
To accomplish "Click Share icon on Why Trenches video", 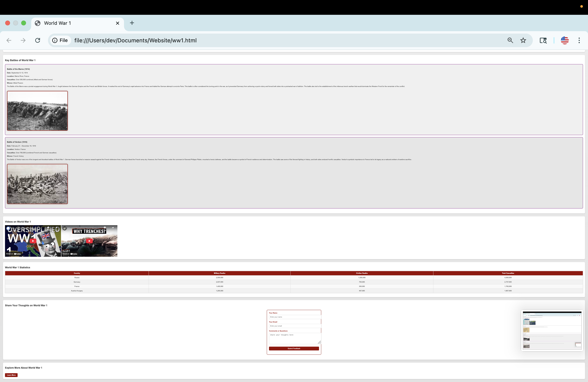I will tap(113, 228).
